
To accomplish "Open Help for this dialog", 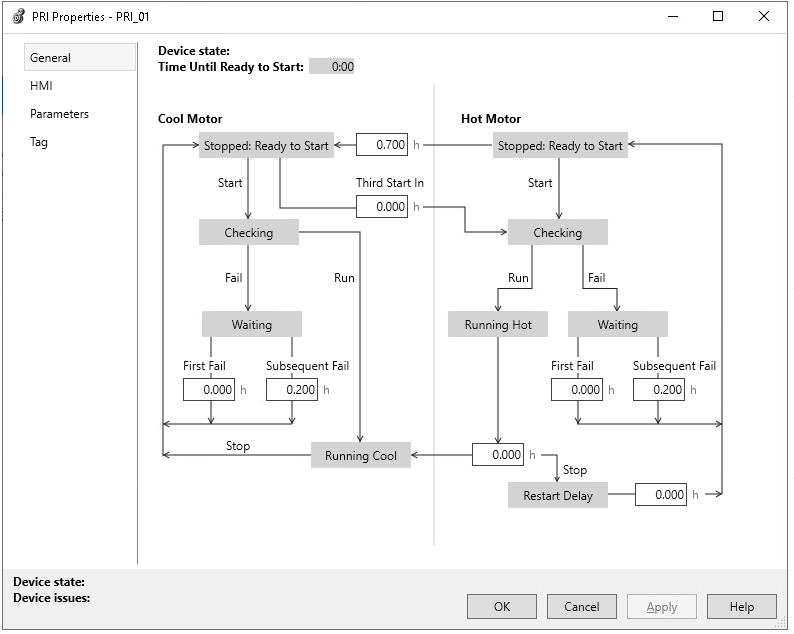I will 741,606.
